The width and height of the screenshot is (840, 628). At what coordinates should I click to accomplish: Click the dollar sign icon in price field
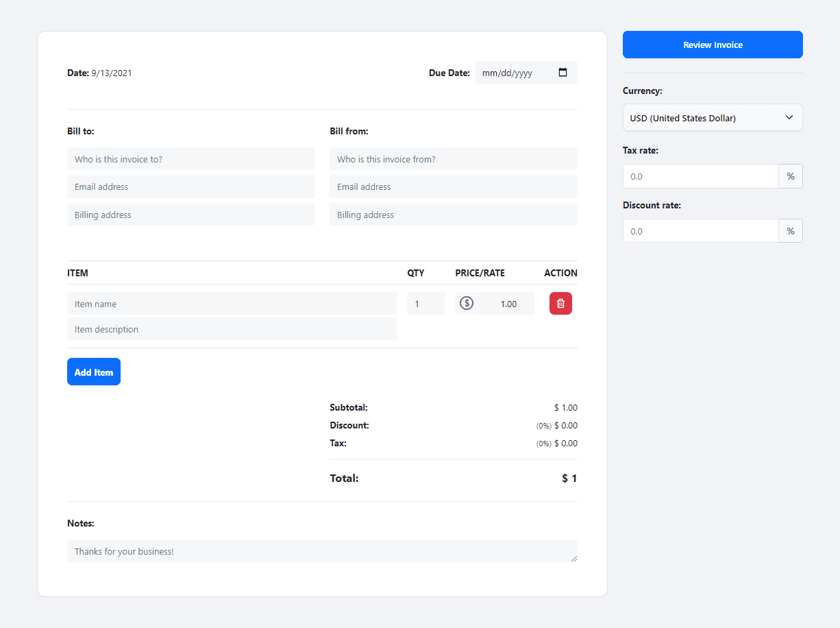pos(467,303)
